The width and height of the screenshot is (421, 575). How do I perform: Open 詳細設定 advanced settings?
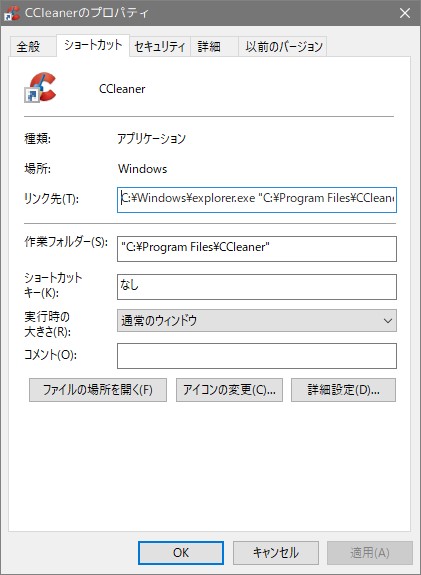343,390
